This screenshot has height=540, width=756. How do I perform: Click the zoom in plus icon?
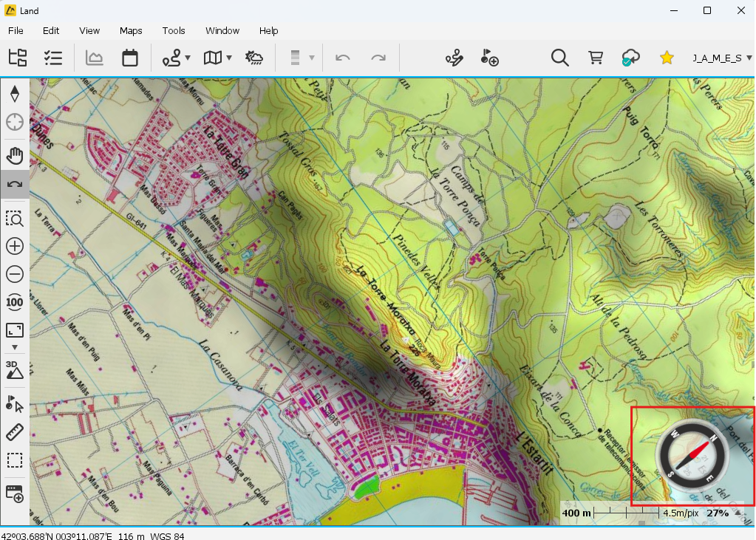click(x=15, y=246)
